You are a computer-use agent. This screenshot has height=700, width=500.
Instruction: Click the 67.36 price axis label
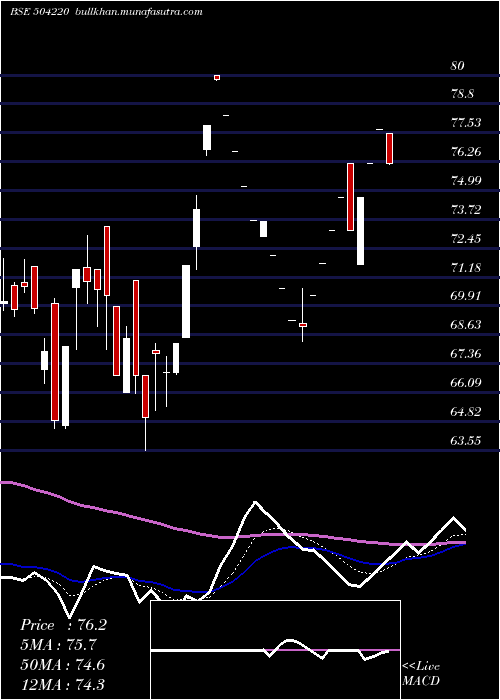[x=466, y=354]
